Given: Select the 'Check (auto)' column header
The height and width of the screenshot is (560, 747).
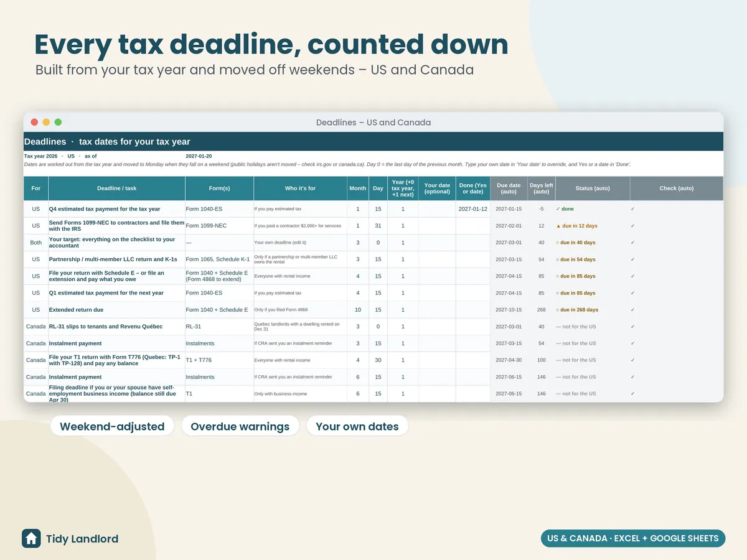Looking at the screenshot, I should 677,189.
